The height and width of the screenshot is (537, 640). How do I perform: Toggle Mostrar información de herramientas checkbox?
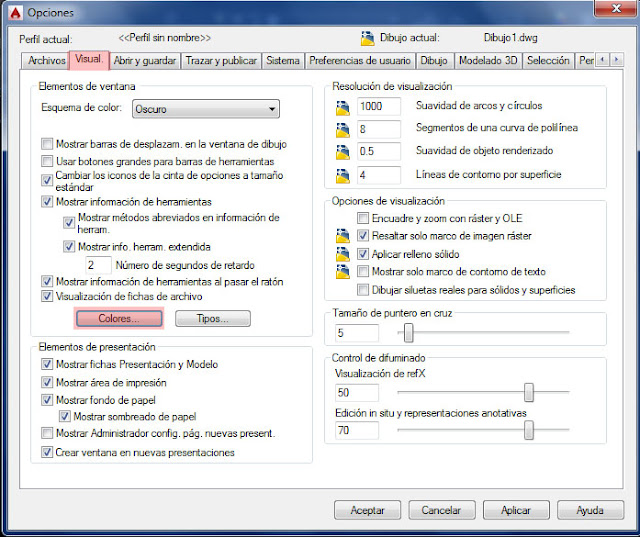coord(47,202)
